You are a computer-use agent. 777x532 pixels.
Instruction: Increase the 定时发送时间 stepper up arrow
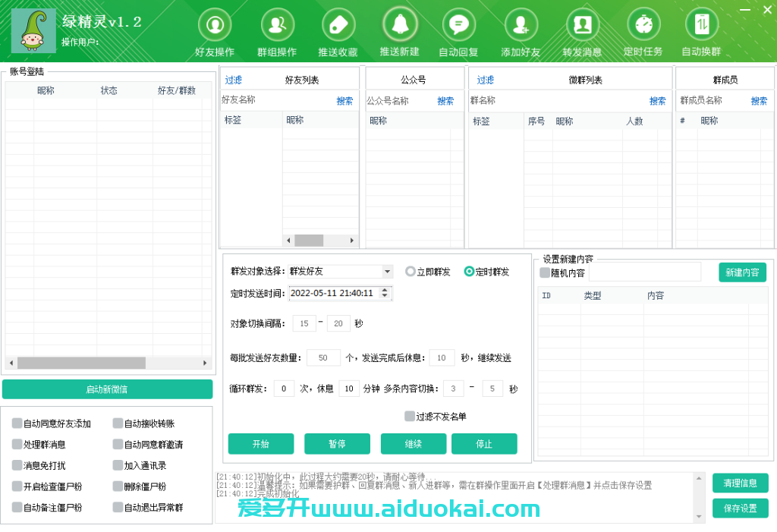tap(385, 290)
